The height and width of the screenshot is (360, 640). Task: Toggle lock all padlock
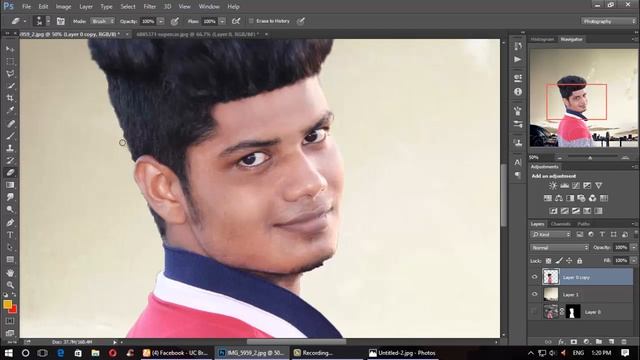tap(579, 260)
